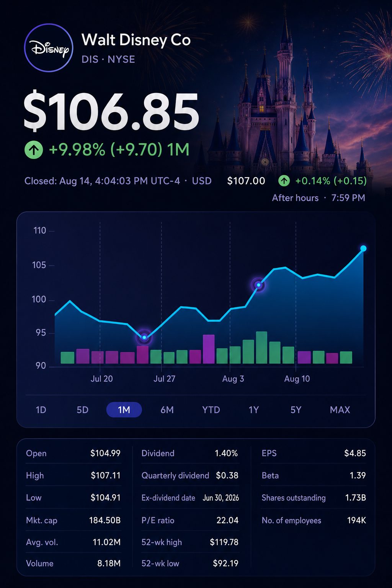Click the Avg. vol. value 11.02M
The width and height of the screenshot is (392, 588).
pos(107,542)
